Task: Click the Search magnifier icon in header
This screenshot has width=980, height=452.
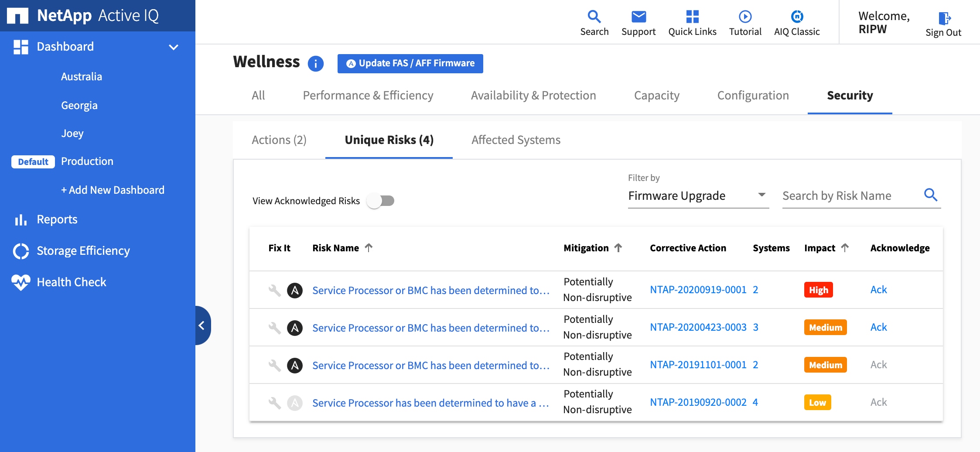Action: click(x=594, y=17)
